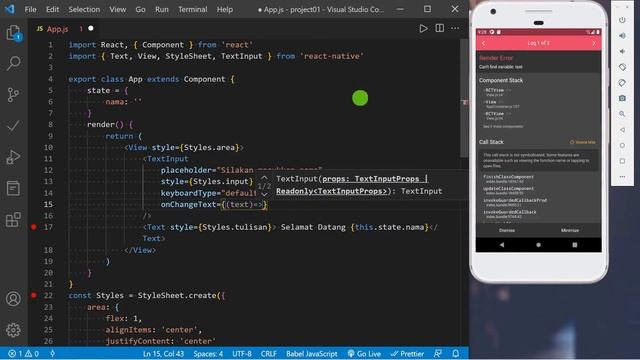Click the emulator volume down button

[x=622, y=51]
